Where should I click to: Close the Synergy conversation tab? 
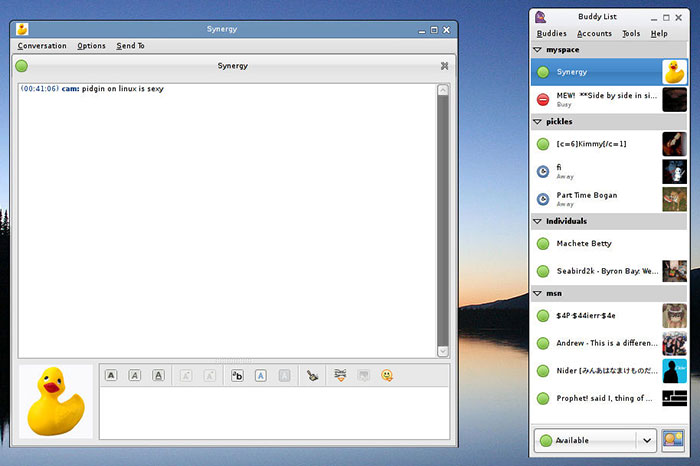click(x=444, y=66)
